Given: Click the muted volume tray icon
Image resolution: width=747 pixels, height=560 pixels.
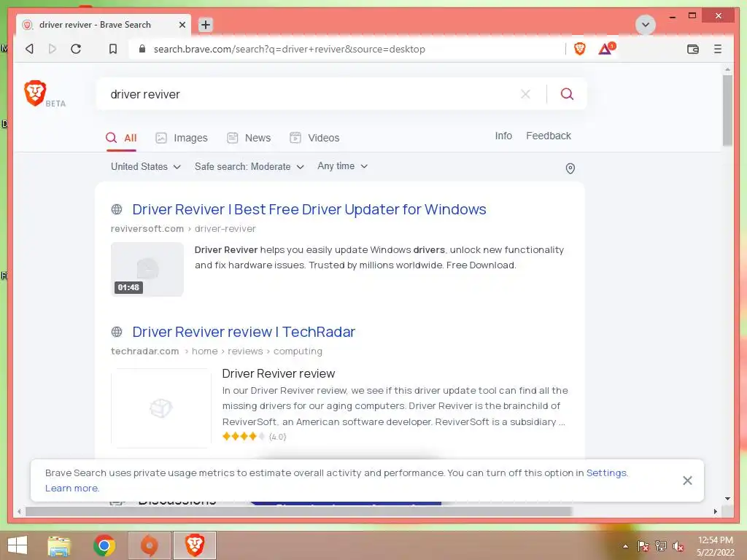Looking at the screenshot, I should click(678, 546).
